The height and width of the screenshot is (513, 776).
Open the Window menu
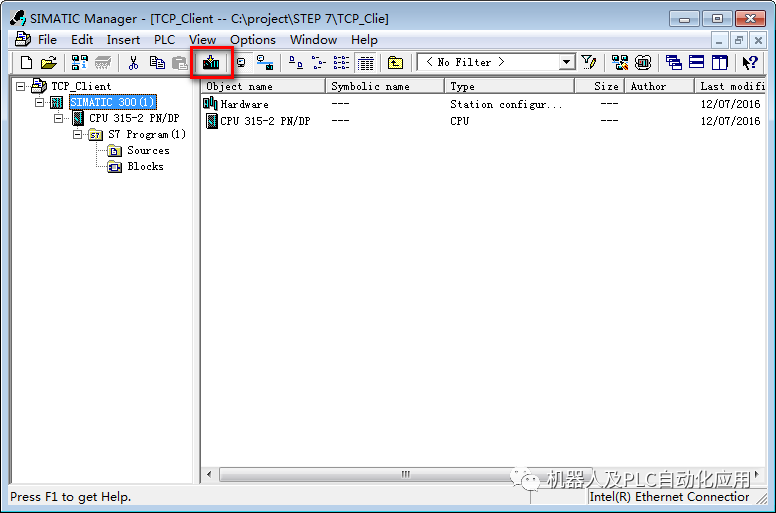coord(313,40)
